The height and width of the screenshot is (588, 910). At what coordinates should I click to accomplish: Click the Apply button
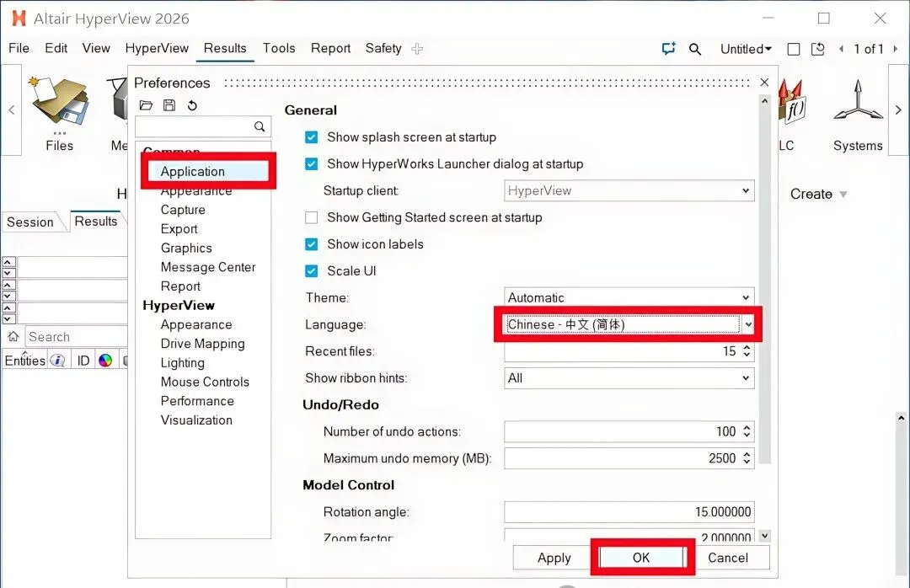[x=554, y=558]
